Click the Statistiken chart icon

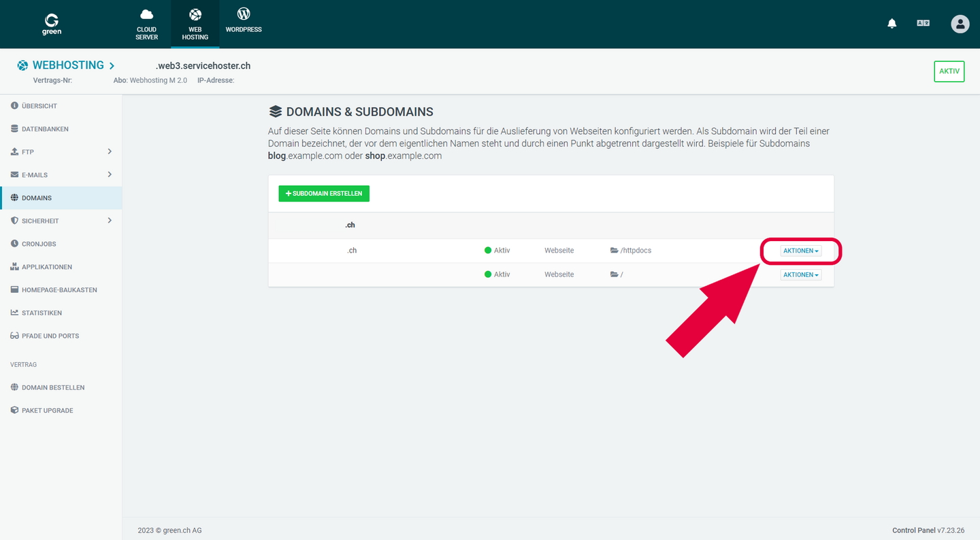(x=14, y=313)
